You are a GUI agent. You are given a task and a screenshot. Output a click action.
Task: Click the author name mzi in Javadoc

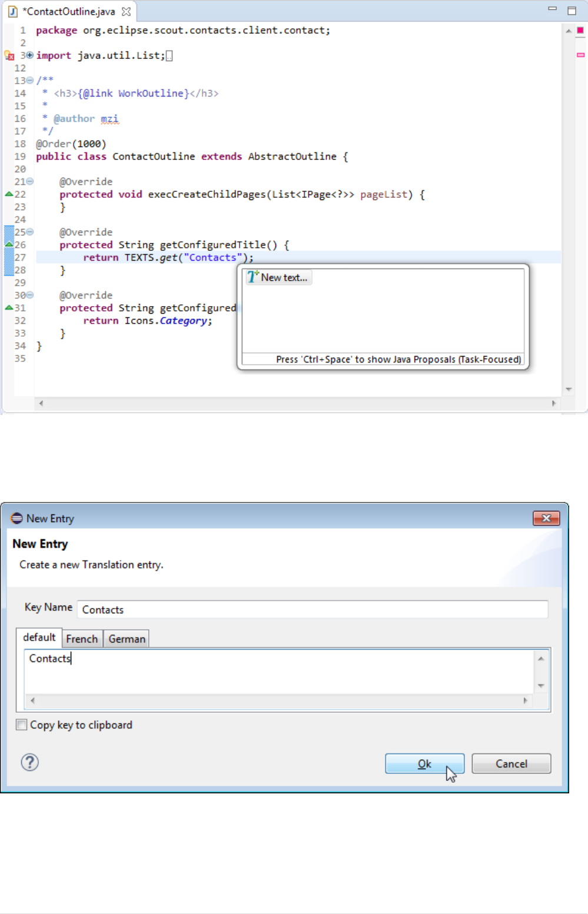click(x=109, y=118)
